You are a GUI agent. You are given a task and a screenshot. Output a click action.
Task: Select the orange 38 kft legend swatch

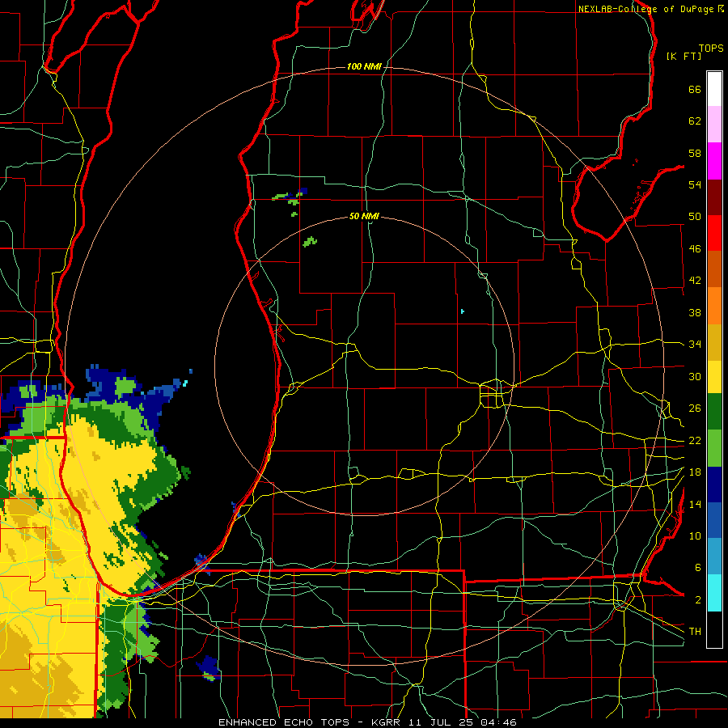tap(714, 306)
